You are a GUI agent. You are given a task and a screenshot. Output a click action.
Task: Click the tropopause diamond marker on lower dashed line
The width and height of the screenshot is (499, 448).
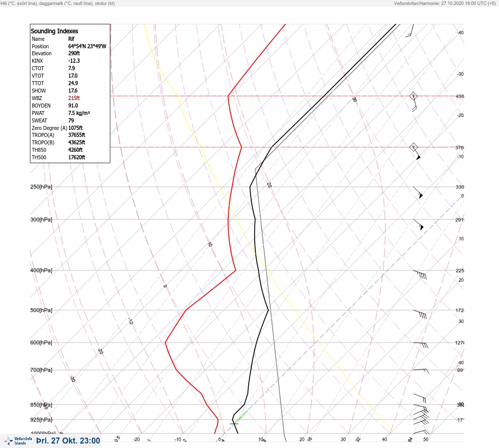413,147
